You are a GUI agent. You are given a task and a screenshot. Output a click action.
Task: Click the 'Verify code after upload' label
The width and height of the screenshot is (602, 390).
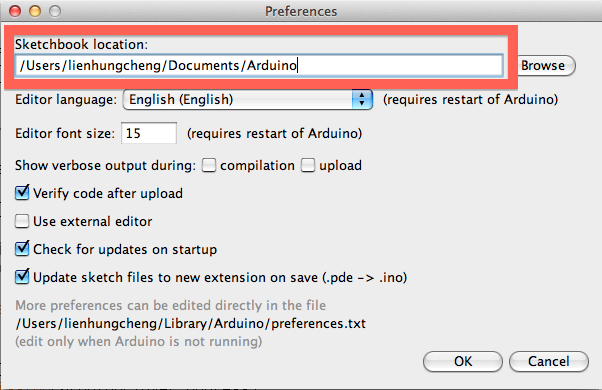[x=108, y=193]
